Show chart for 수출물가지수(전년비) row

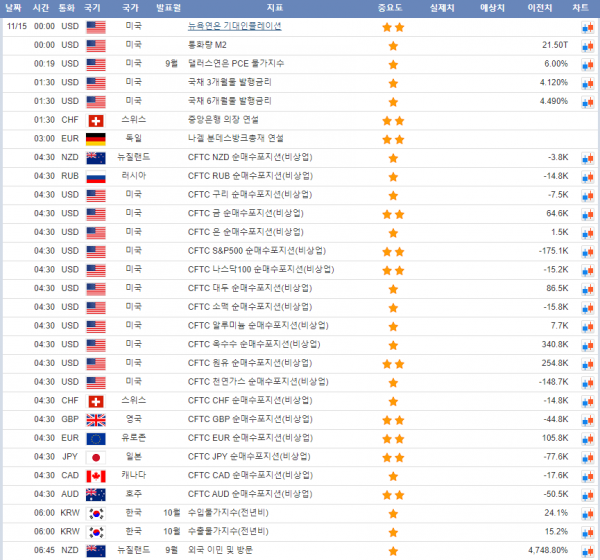point(587,531)
